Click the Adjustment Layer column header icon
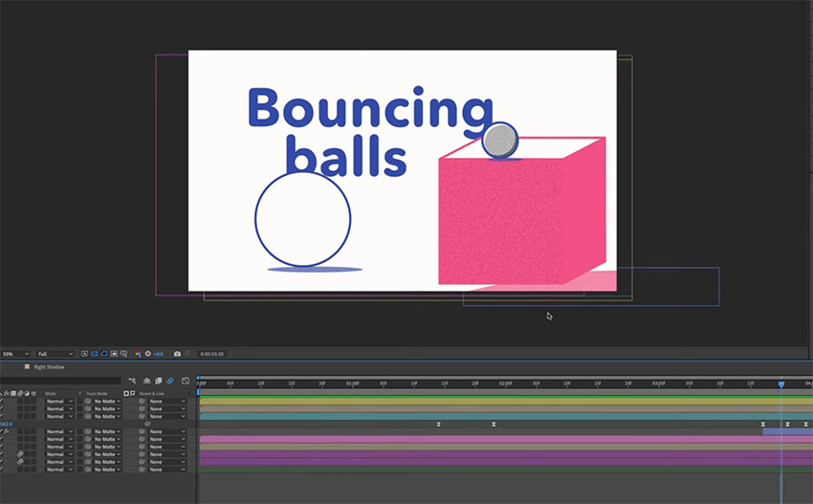The width and height of the screenshot is (813, 504). click(27, 393)
